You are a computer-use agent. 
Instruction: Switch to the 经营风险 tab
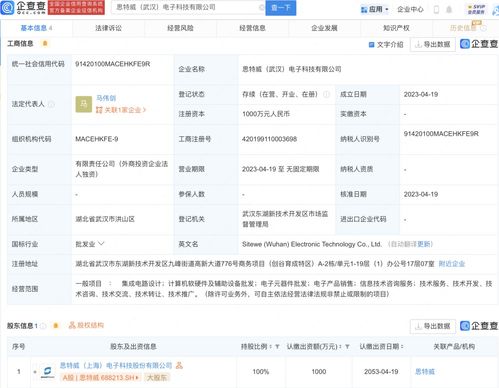(180, 28)
